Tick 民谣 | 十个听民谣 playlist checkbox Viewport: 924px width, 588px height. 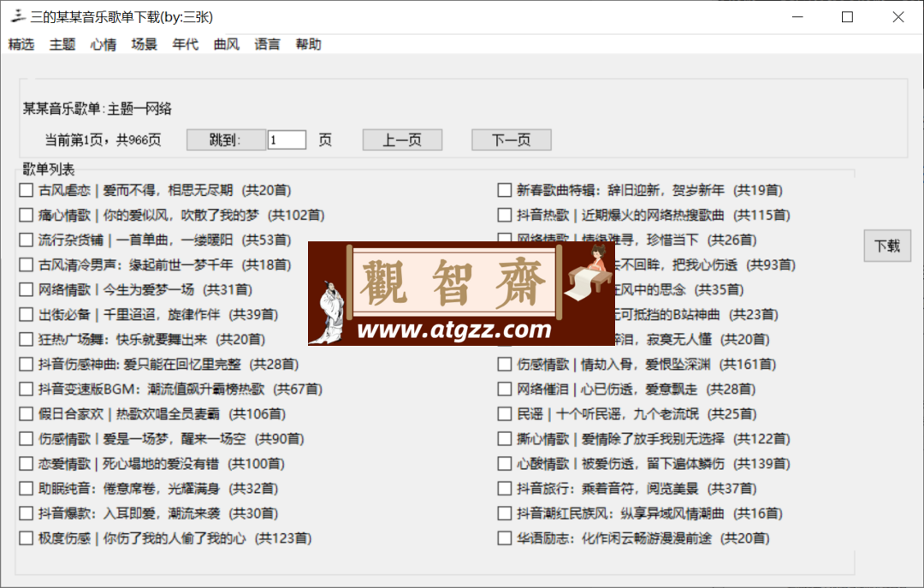pos(505,414)
